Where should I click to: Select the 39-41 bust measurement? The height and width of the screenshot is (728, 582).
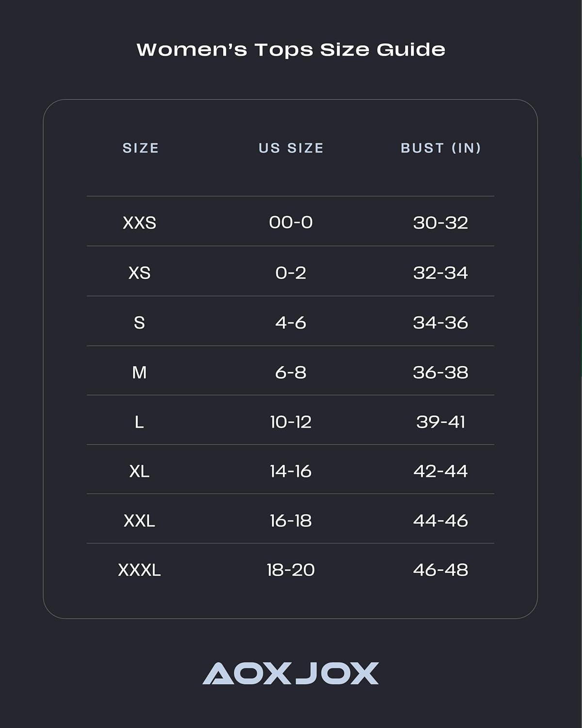click(x=440, y=422)
